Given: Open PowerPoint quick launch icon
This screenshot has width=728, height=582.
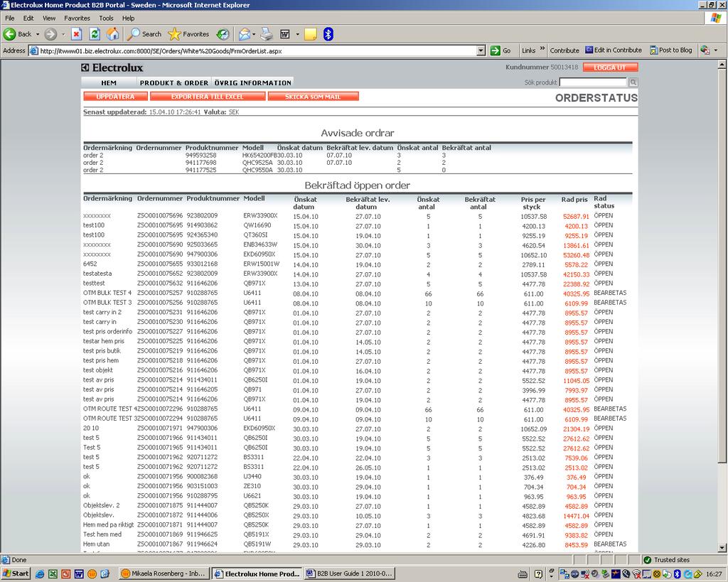Looking at the screenshot, I should coord(66,573).
